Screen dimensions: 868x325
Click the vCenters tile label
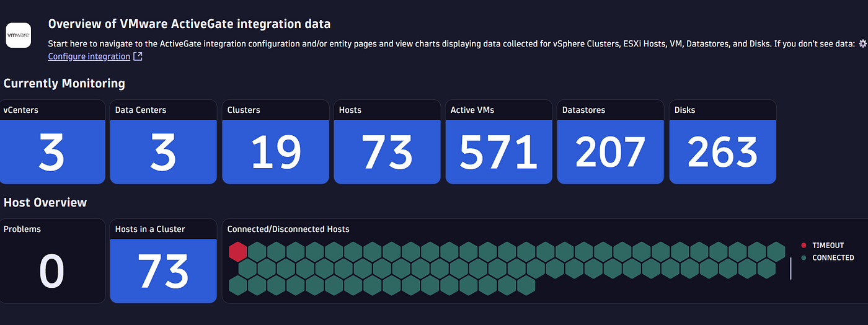click(20, 110)
